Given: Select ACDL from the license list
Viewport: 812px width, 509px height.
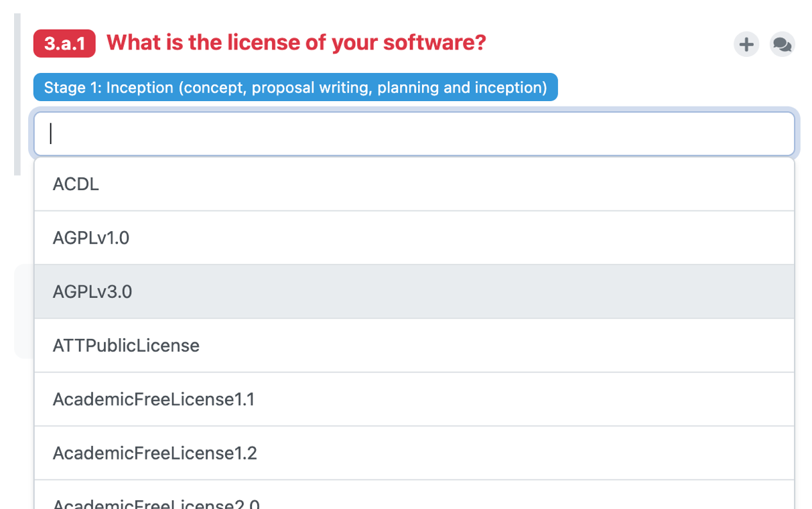Looking at the screenshot, I should [76, 184].
